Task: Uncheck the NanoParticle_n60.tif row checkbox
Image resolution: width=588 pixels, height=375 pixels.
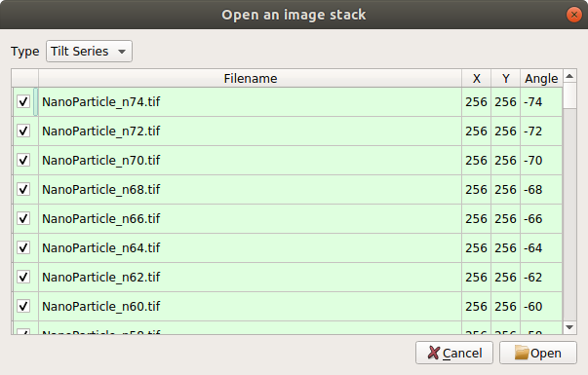Action: pos(23,306)
